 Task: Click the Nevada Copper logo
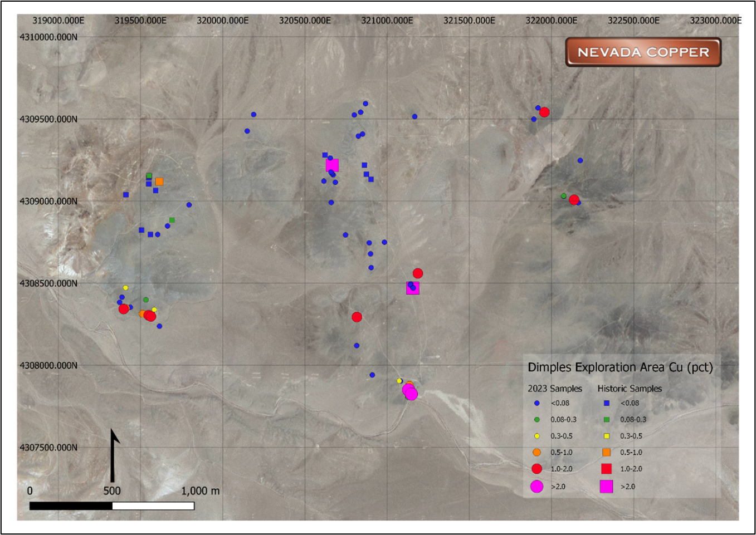coord(643,52)
